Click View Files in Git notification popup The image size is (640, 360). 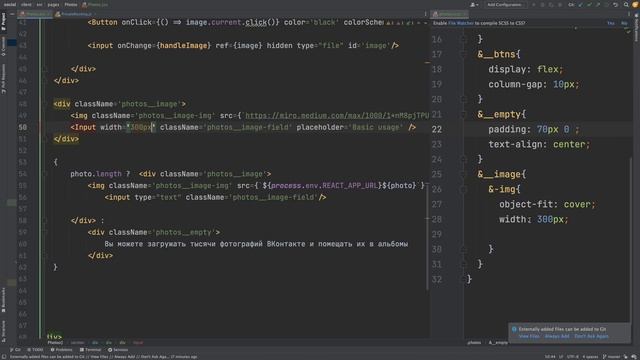click(529, 336)
